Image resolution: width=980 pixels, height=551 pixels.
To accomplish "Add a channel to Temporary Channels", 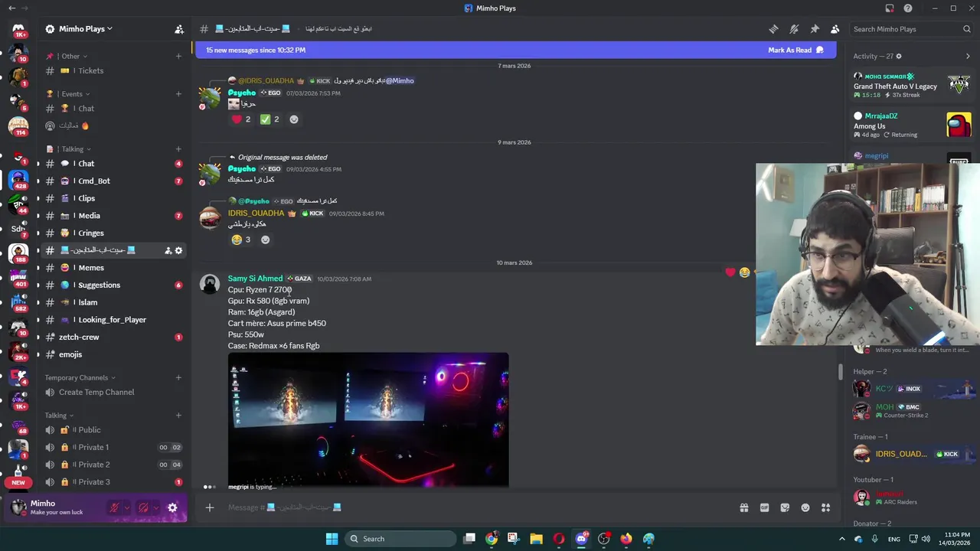I will click(178, 377).
